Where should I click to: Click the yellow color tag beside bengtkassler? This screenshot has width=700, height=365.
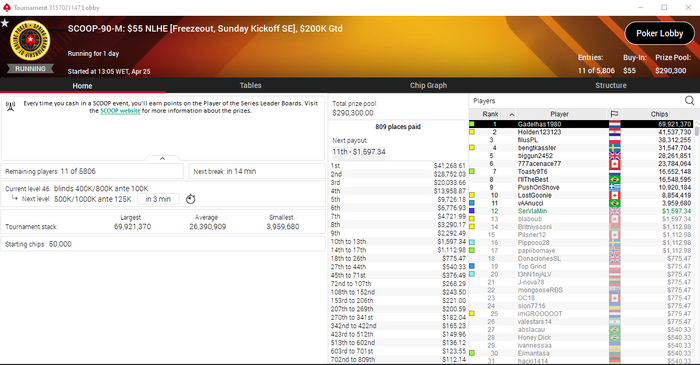coord(472,148)
